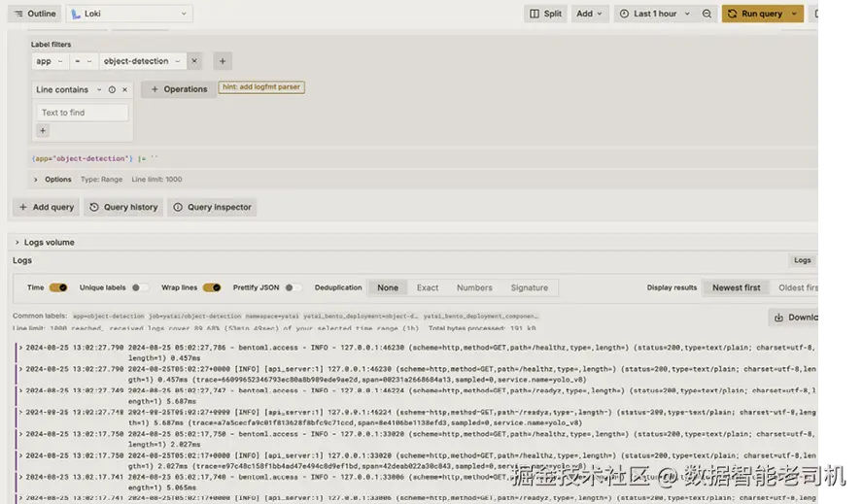Click the app=object-detection common label
This screenshot has height=504, width=862.
pos(109,316)
